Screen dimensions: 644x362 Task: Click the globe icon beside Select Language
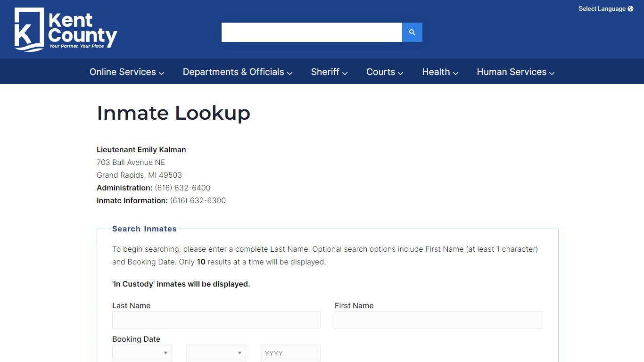point(631,9)
